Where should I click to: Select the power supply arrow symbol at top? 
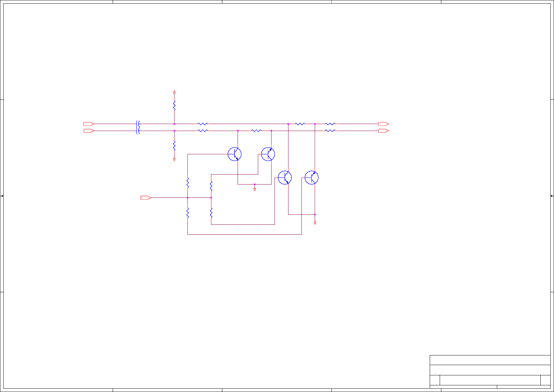(174, 92)
